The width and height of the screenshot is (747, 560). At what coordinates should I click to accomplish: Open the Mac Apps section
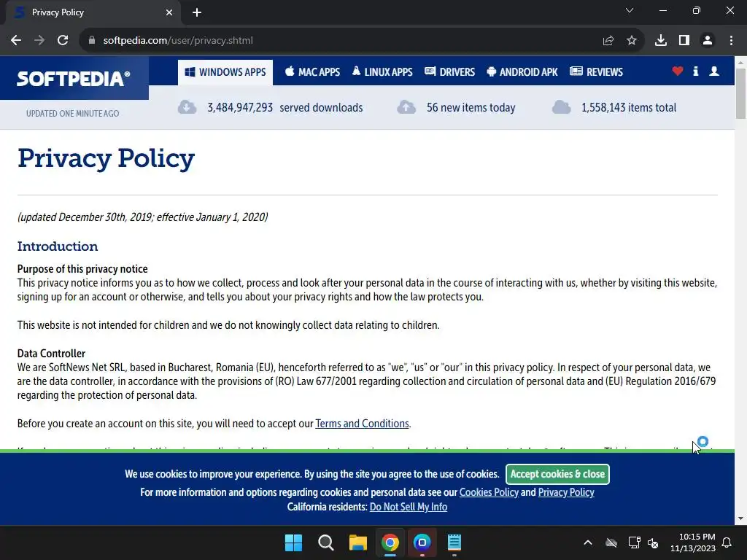(x=312, y=72)
